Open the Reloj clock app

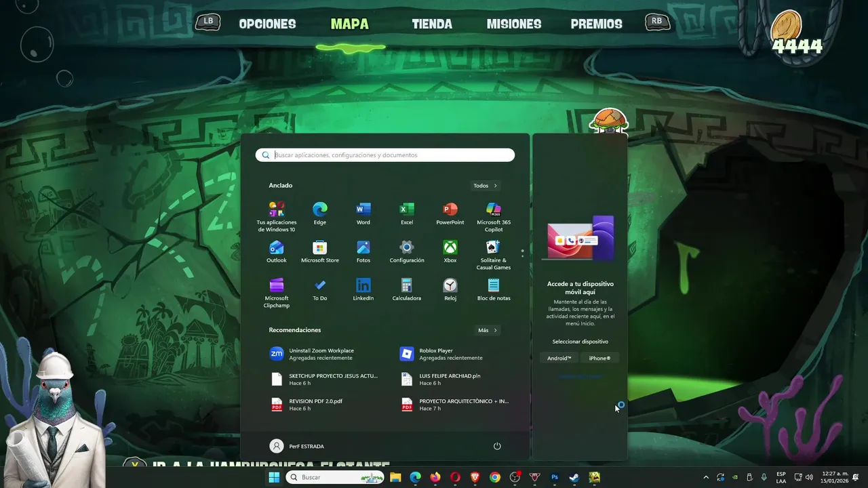pyautogui.click(x=450, y=289)
